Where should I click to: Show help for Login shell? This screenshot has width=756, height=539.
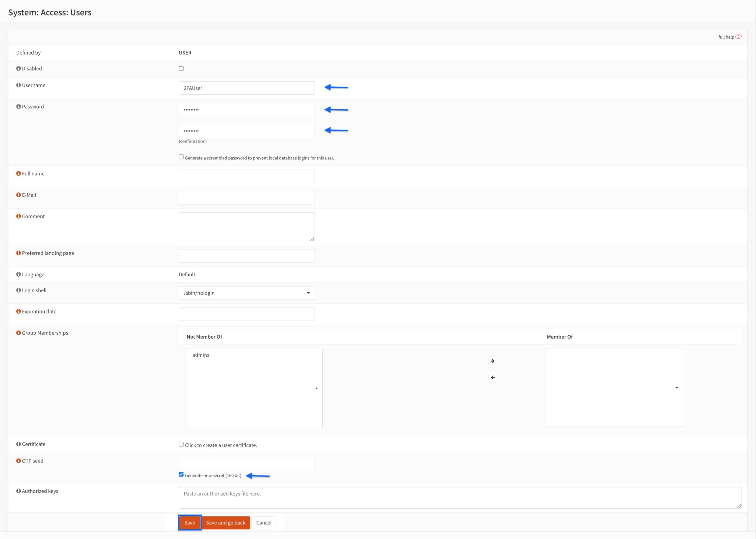coord(19,290)
